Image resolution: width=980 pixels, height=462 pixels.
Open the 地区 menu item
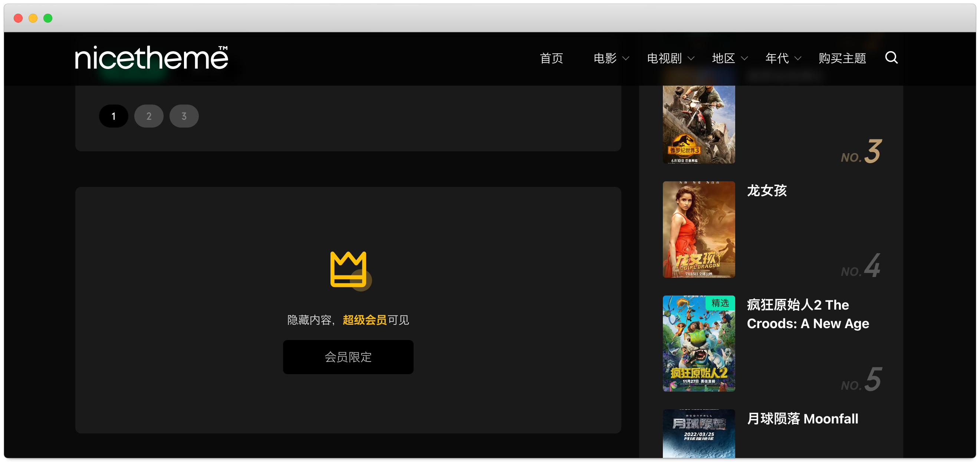[x=723, y=58]
